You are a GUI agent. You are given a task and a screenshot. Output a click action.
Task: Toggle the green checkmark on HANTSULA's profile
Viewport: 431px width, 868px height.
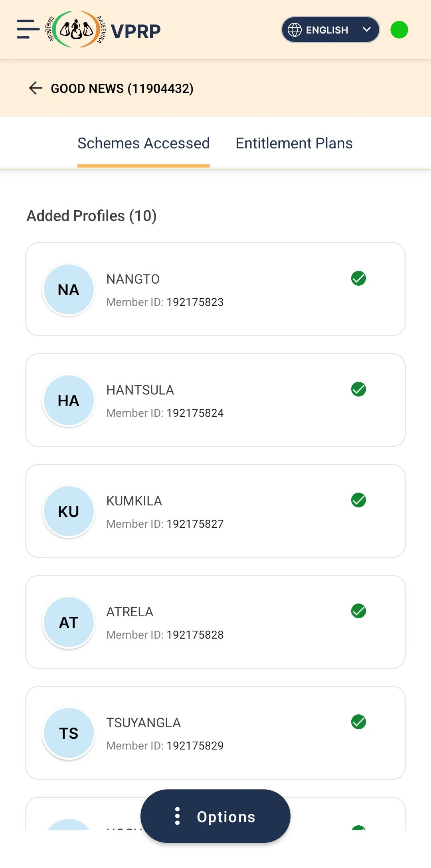tap(358, 389)
